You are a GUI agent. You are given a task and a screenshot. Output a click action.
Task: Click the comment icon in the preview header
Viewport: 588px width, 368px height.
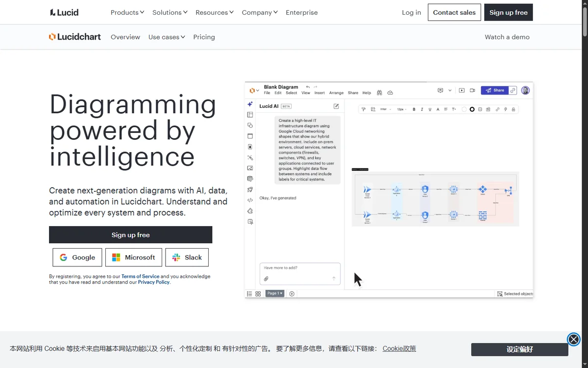(x=440, y=90)
